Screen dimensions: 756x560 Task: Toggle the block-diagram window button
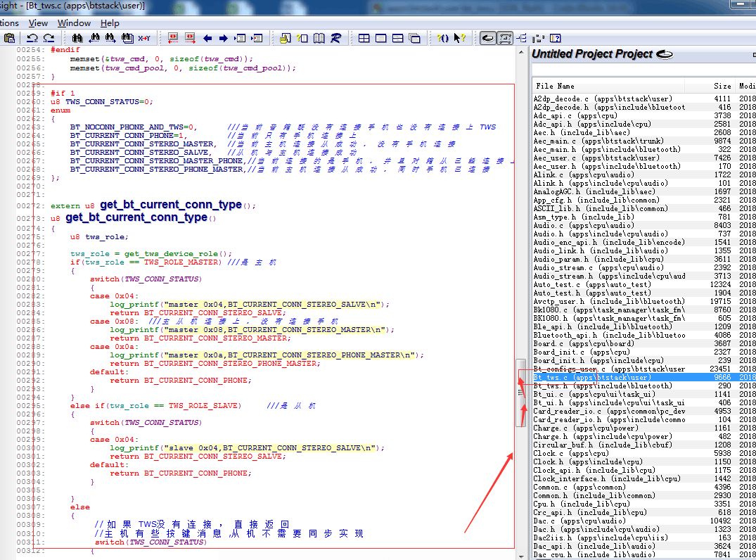coord(538,38)
